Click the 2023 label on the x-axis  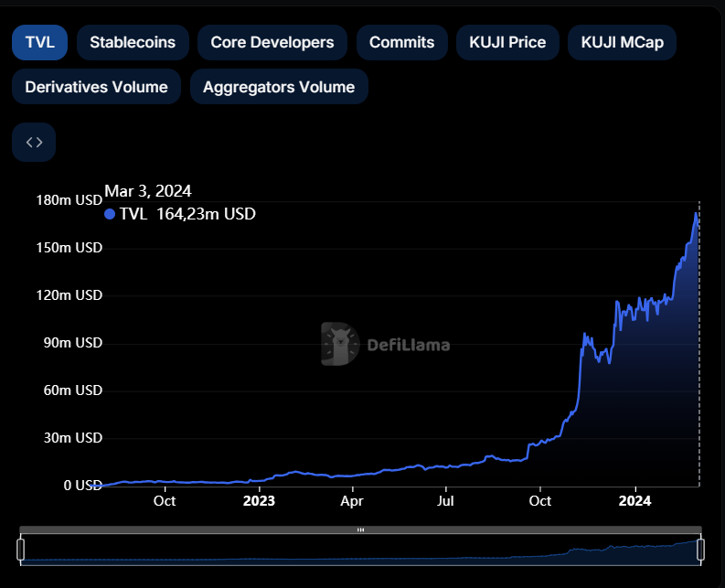[x=259, y=501]
